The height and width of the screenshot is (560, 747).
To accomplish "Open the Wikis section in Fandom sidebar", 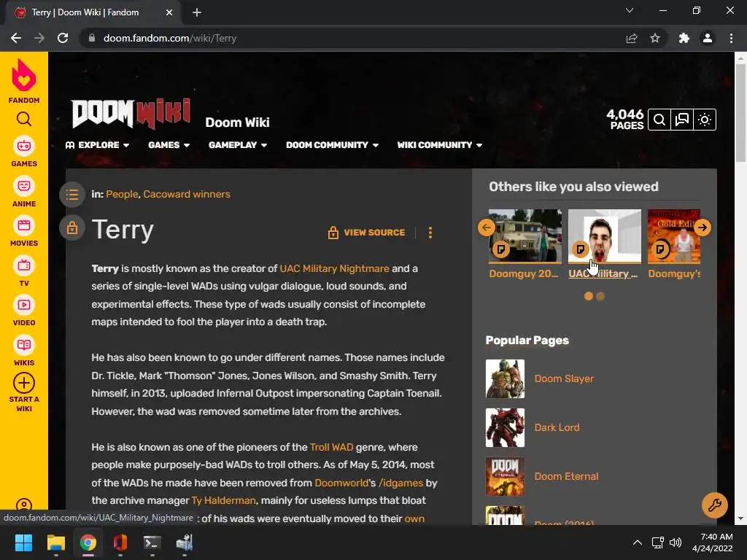I will (24, 351).
